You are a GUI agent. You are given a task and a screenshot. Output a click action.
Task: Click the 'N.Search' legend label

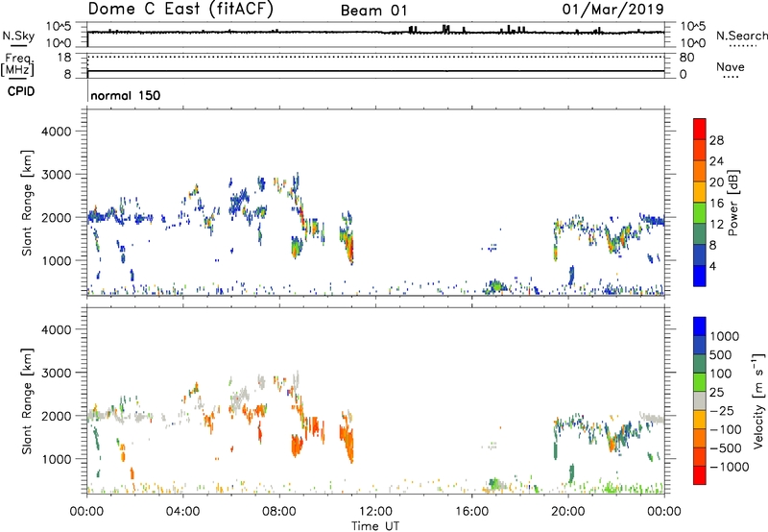point(741,36)
